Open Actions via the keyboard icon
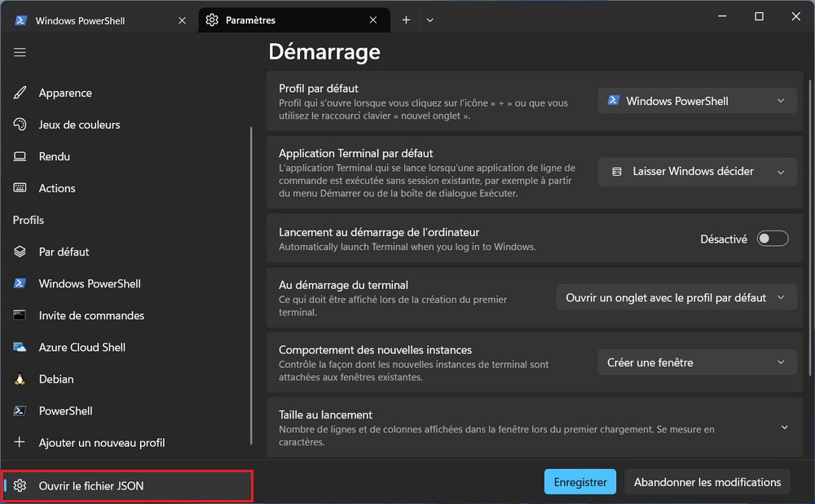 pyautogui.click(x=20, y=188)
